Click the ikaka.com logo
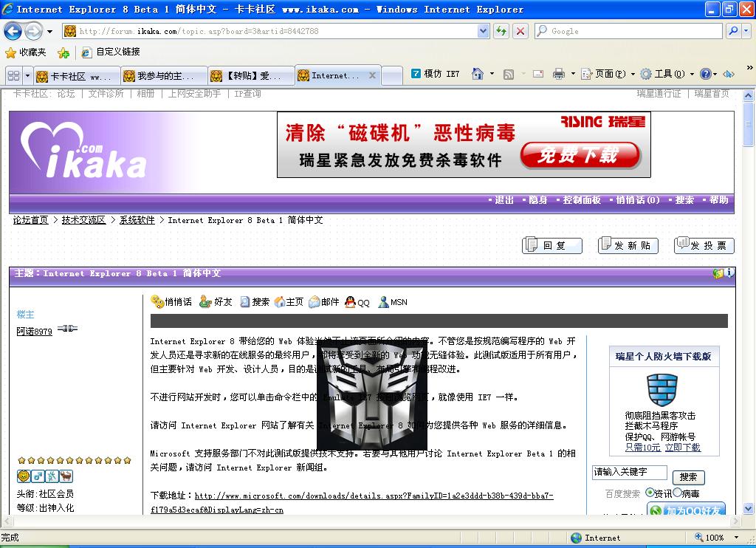This screenshot has height=548, width=756. (x=83, y=151)
